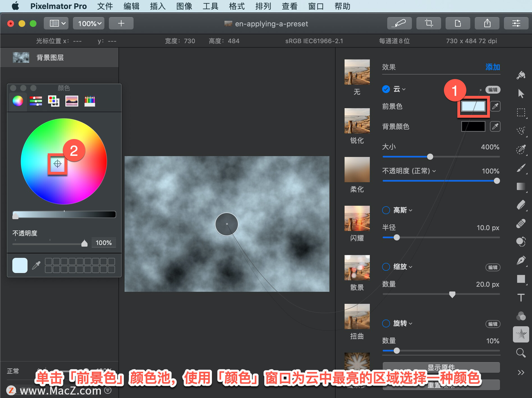Image resolution: width=532 pixels, height=398 pixels.
Task: Open the Apple menu
Action: [16, 6]
